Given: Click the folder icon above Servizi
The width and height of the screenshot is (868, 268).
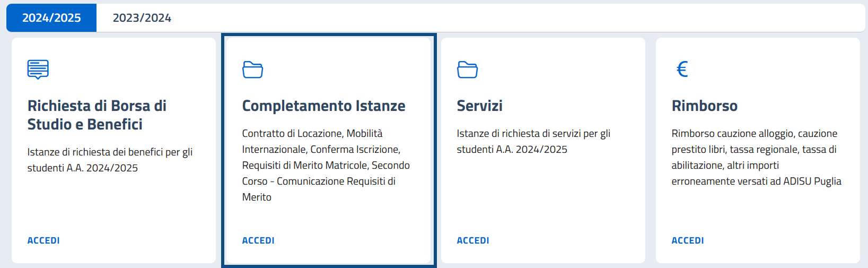Looking at the screenshot, I should click(x=468, y=70).
